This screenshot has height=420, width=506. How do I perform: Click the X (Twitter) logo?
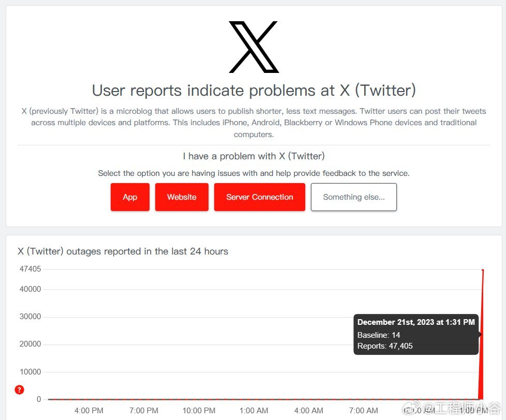point(254,47)
